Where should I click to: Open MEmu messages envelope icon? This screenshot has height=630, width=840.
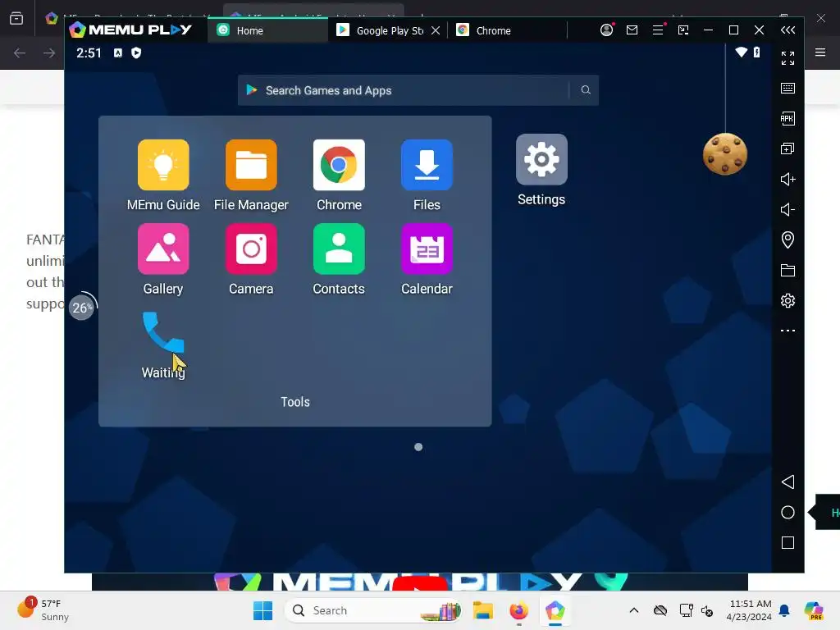pyautogui.click(x=632, y=30)
